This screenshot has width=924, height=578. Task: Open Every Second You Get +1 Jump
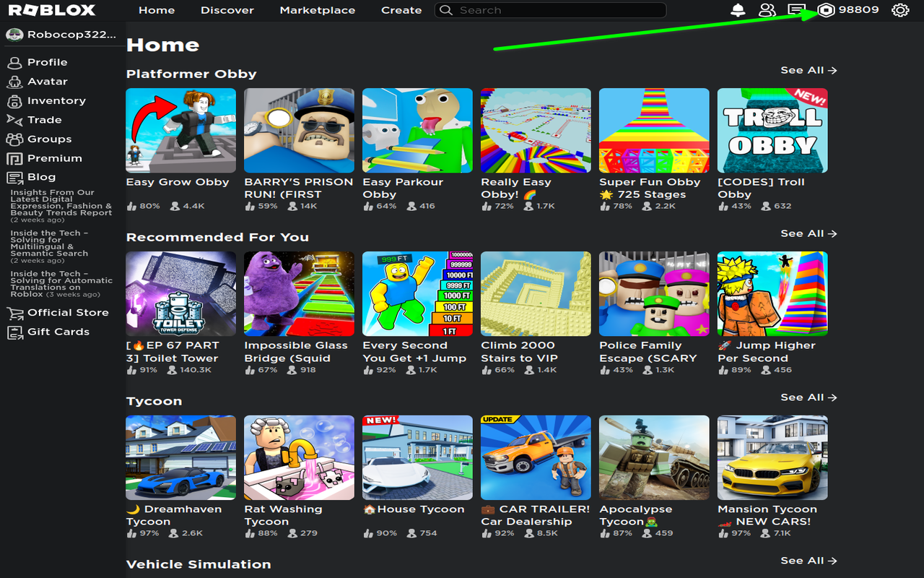(417, 294)
